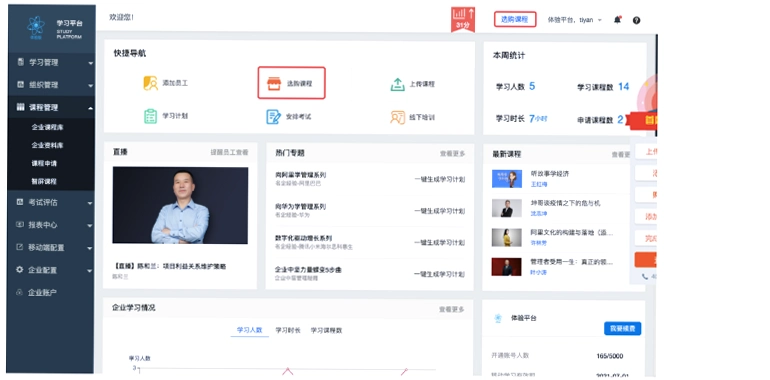Open the thumbnail for 阿里文化的构建与落地
Viewport: 770px width, 380px height.
click(x=507, y=238)
